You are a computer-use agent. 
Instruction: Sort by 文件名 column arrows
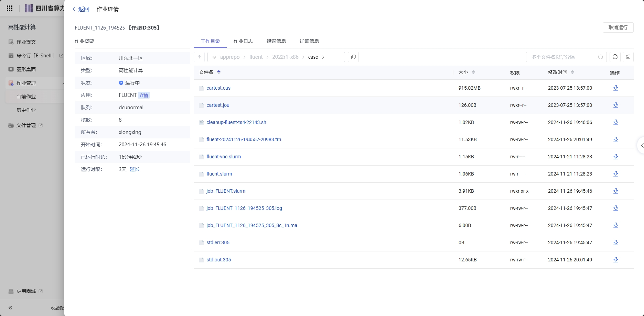[x=219, y=72]
